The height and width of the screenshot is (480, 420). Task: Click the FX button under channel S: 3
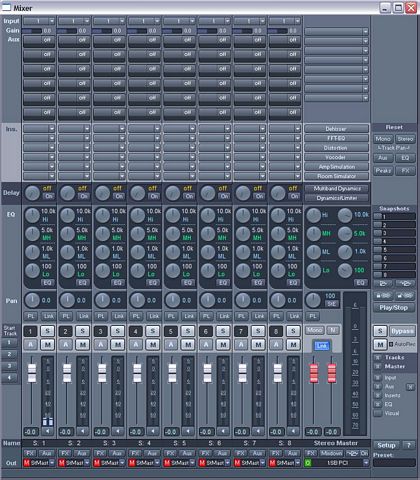click(x=100, y=453)
